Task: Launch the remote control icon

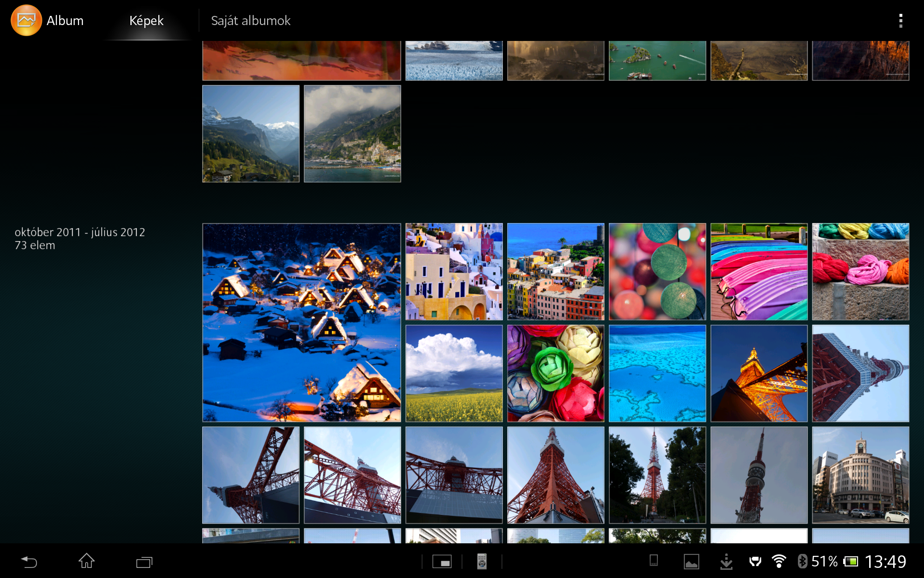Action: tap(482, 562)
